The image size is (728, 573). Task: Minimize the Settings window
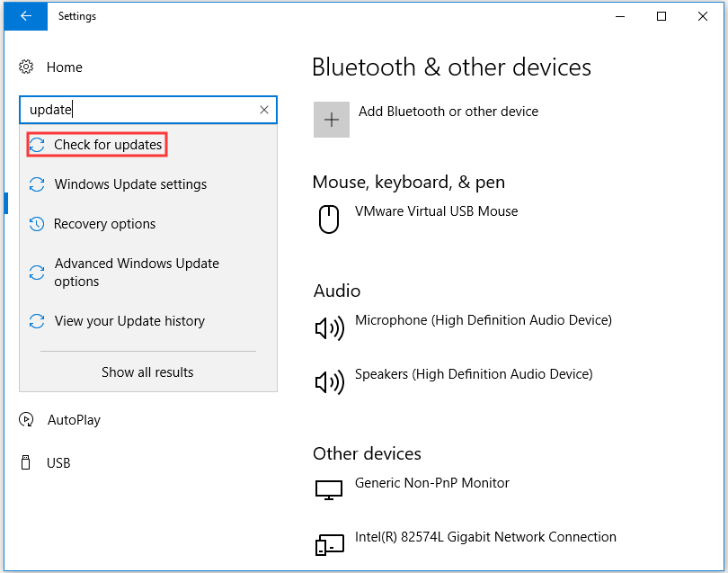pyautogui.click(x=620, y=16)
